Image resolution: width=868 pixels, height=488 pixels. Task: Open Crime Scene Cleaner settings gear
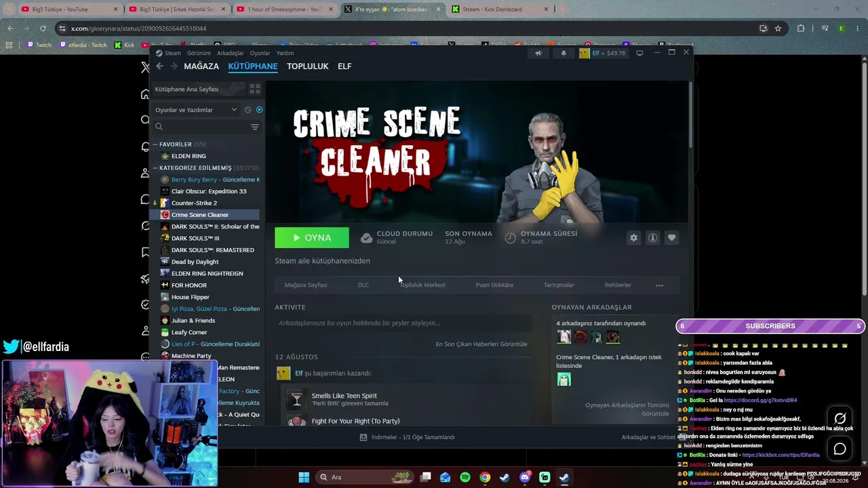point(633,238)
